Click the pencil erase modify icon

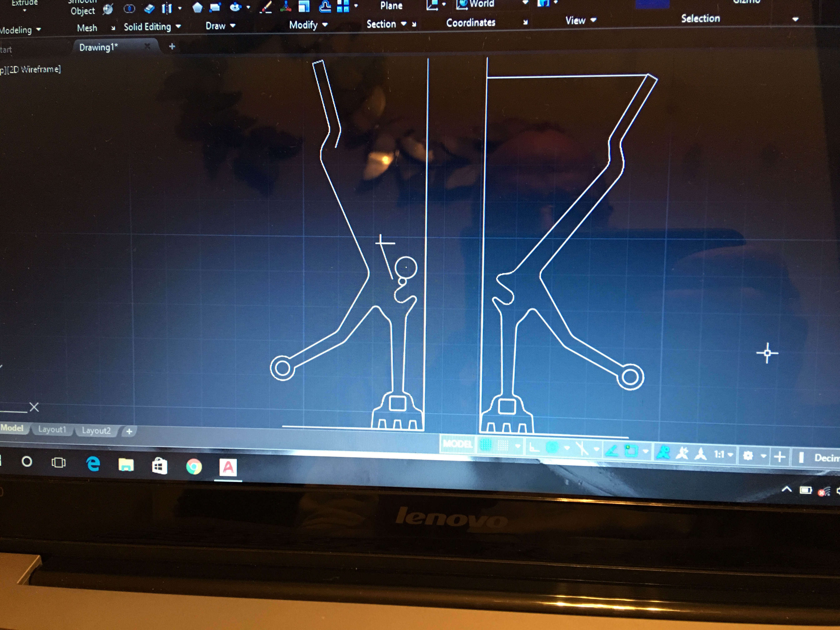(266, 6)
